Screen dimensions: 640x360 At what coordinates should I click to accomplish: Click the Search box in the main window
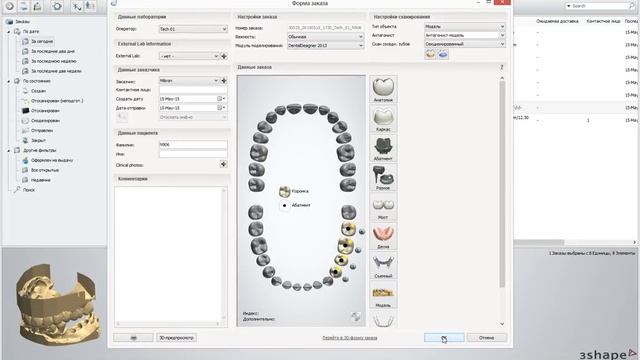[599, 6]
